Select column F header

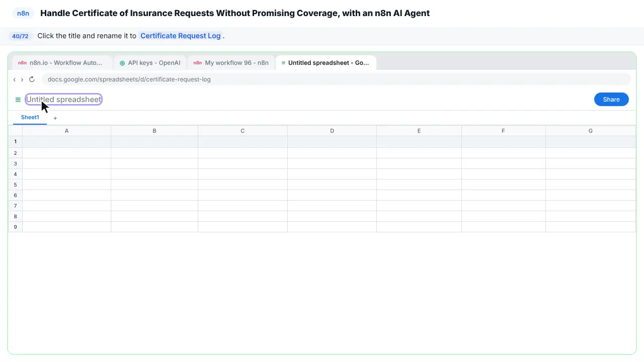(503, 131)
